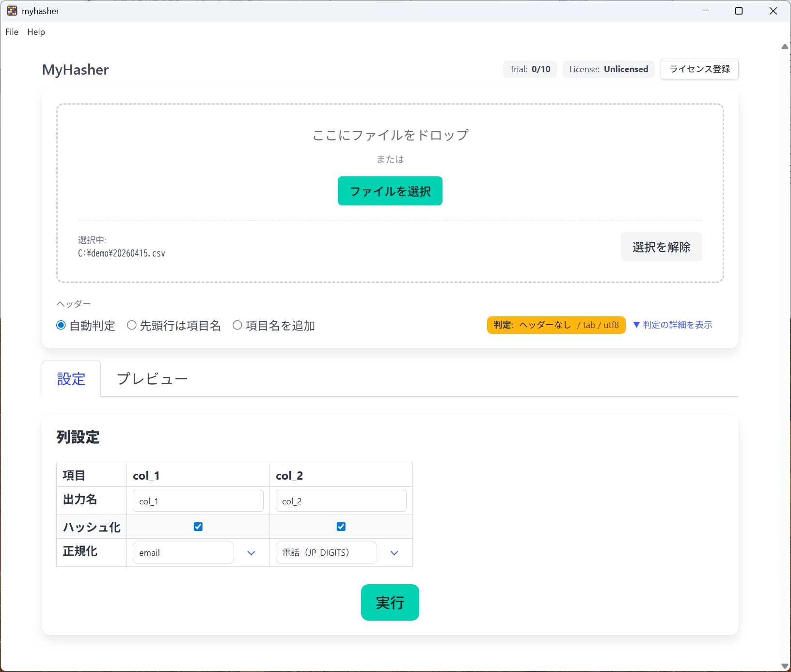
Task: Switch to the プレビュー tab
Action: point(152,379)
